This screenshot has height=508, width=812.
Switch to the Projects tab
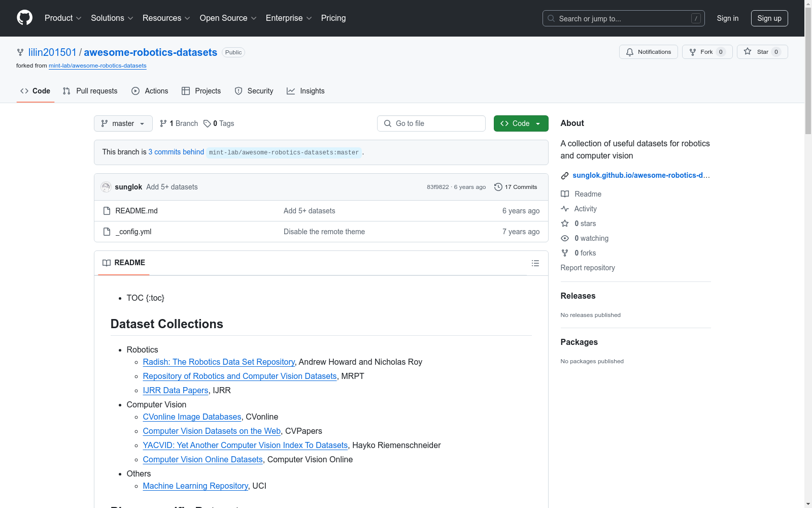[x=201, y=91]
